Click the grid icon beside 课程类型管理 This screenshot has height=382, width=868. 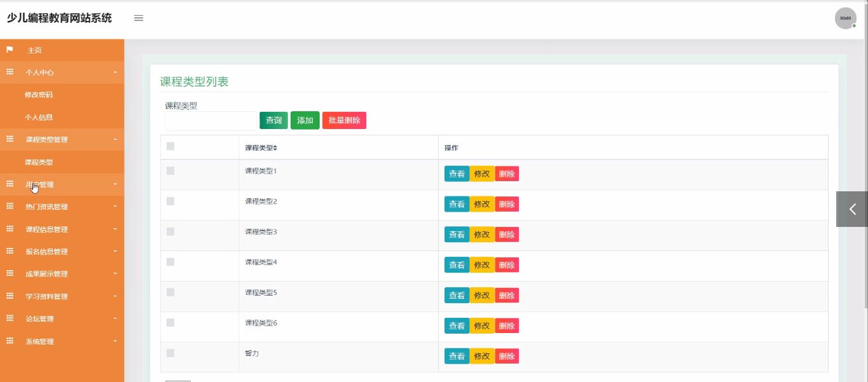[x=10, y=139]
